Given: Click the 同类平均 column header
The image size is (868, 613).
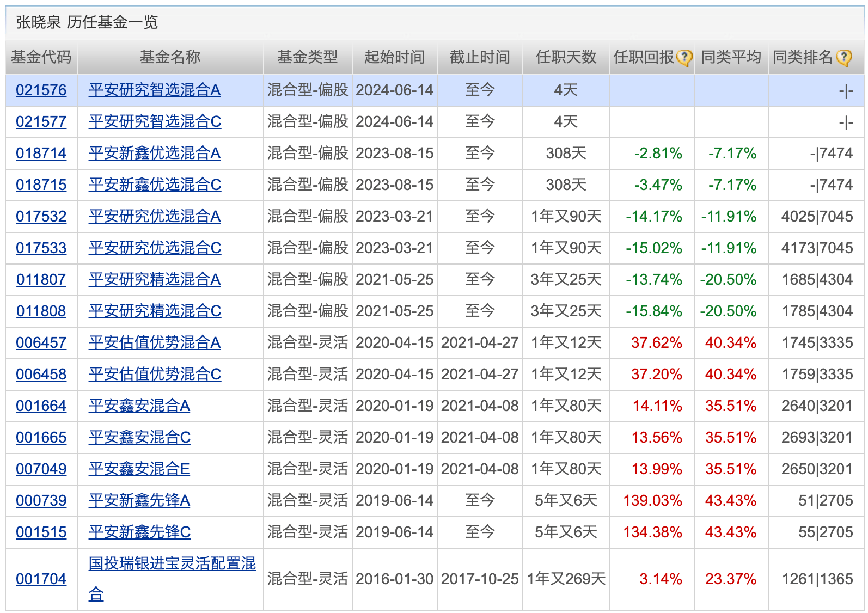Looking at the screenshot, I should pos(731,57).
